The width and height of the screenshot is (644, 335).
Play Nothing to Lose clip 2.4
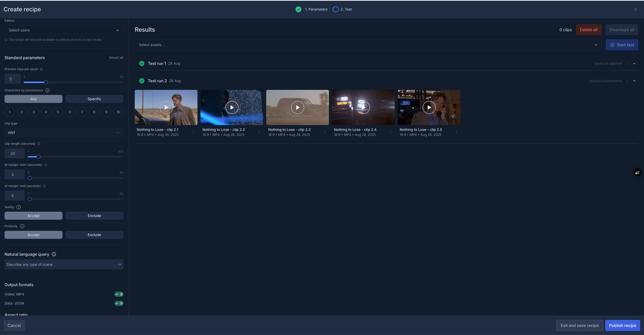[x=363, y=107]
